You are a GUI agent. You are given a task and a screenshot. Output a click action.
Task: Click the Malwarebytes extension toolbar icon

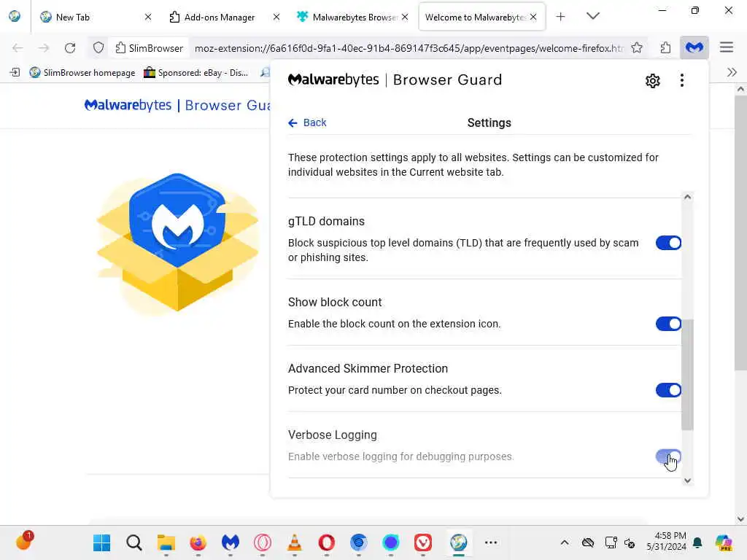(694, 47)
